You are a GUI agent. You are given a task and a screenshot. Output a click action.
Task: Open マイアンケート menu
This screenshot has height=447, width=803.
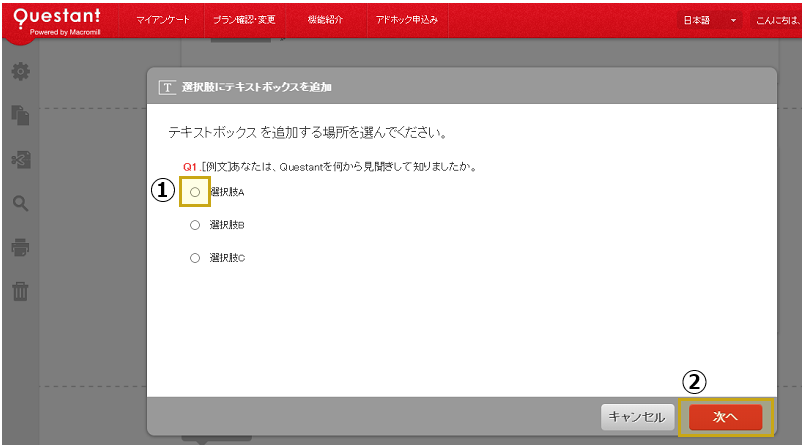(163, 20)
